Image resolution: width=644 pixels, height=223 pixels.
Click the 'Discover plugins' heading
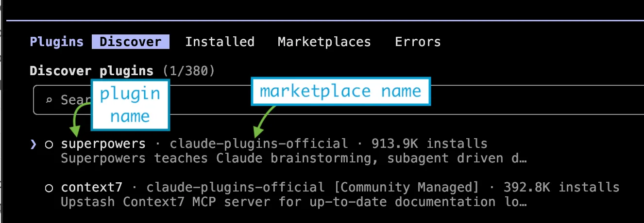click(91, 71)
